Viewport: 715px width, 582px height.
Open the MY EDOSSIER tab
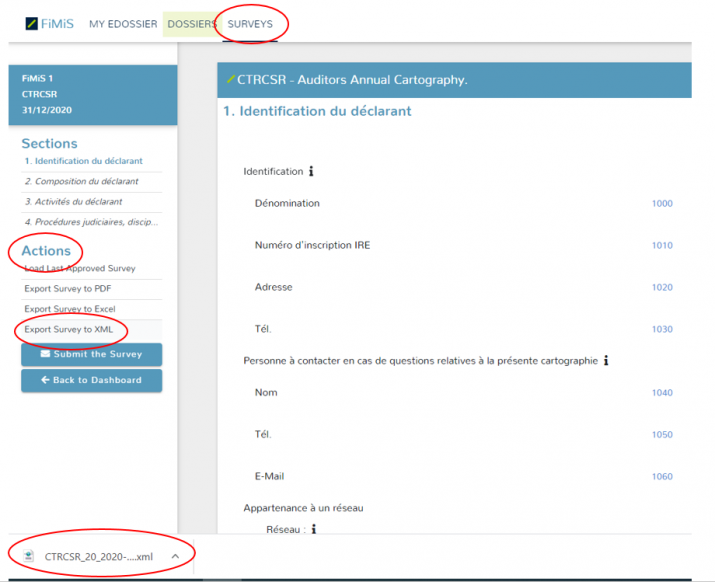point(123,24)
